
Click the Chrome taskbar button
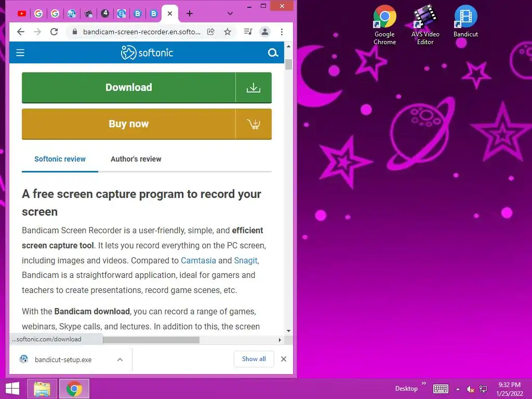point(74,389)
